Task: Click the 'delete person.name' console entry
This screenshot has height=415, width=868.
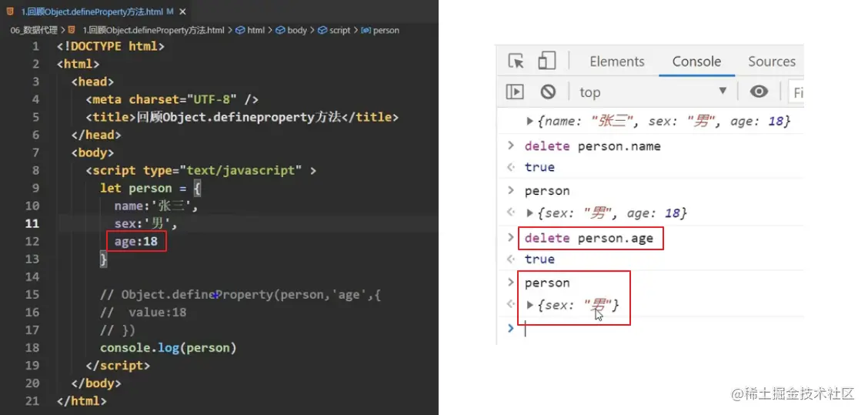Action: click(593, 146)
